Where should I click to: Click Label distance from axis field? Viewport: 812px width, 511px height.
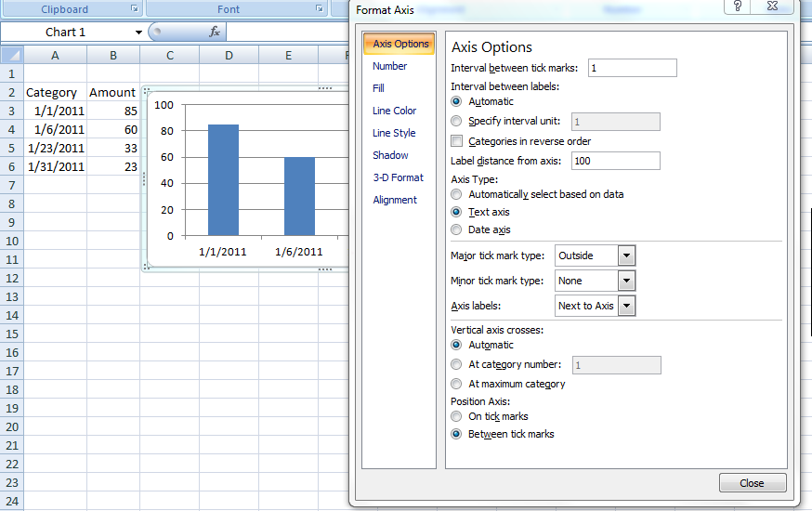point(616,161)
